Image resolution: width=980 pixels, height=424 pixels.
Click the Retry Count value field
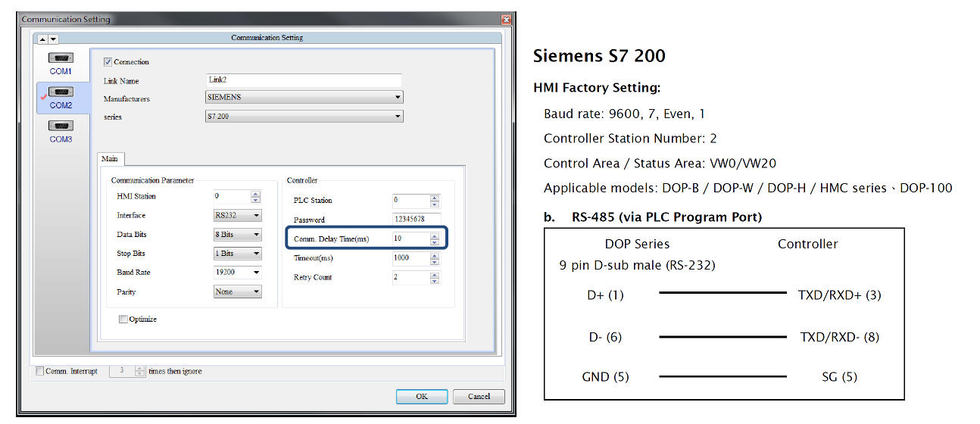pyautogui.click(x=410, y=277)
